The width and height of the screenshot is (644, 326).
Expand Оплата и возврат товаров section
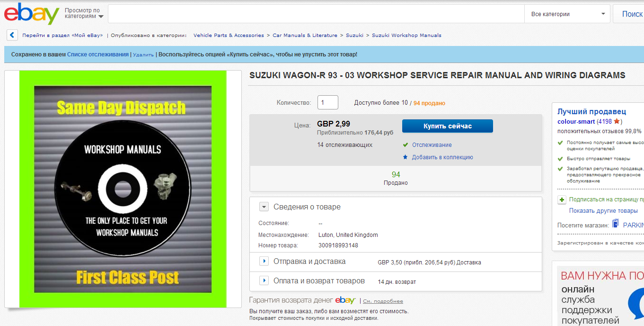click(264, 281)
